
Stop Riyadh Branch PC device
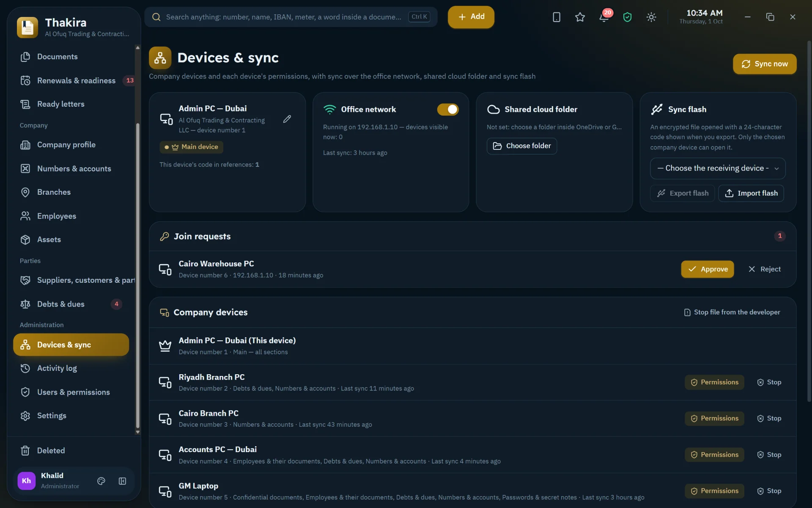[x=769, y=382]
